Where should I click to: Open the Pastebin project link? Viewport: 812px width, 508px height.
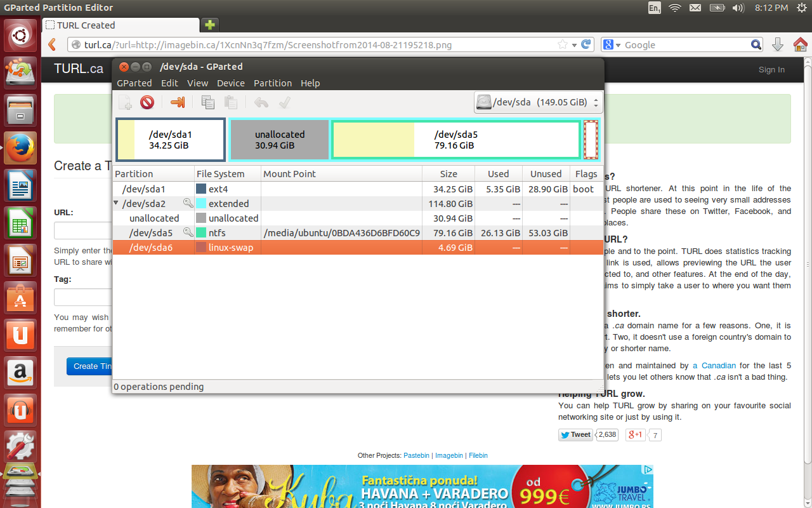pos(416,455)
